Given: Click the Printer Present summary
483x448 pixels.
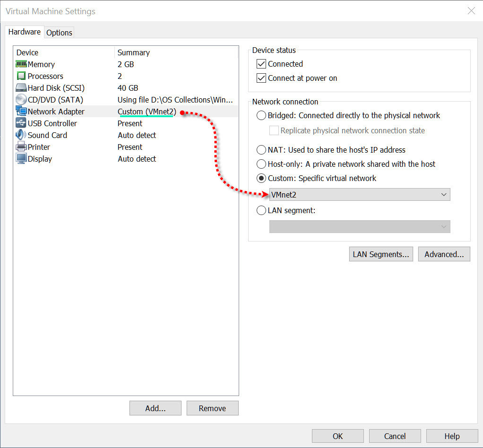Looking at the screenshot, I should 130,147.
